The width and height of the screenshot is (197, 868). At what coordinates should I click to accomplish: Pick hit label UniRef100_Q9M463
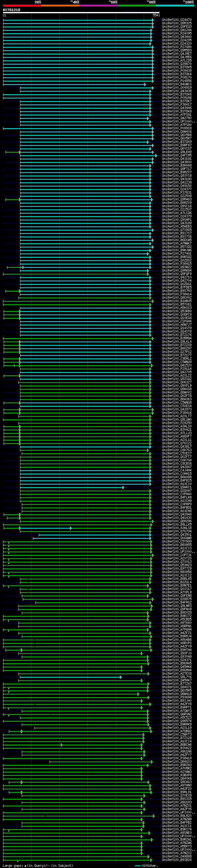(177, 200)
